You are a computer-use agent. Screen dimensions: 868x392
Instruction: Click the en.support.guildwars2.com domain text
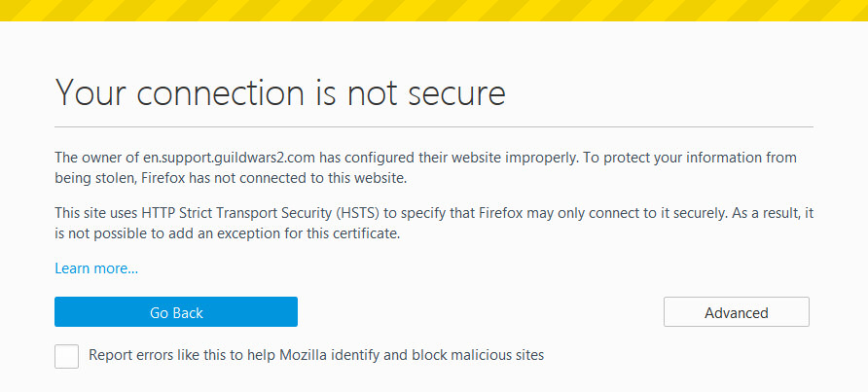coord(230,158)
